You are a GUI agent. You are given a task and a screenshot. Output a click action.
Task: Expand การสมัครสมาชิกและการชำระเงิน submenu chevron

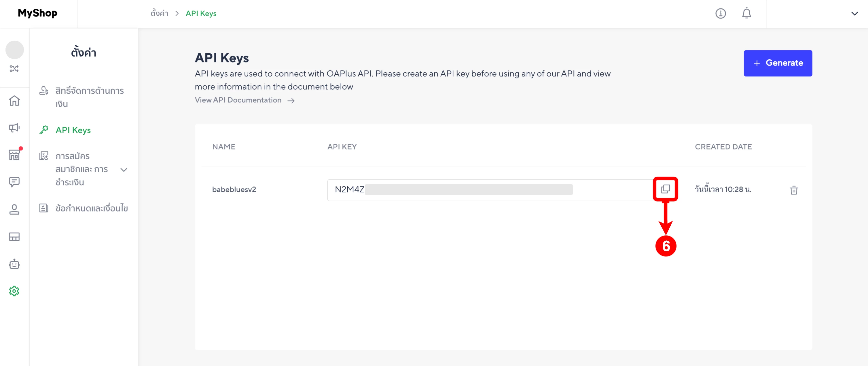pos(124,170)
